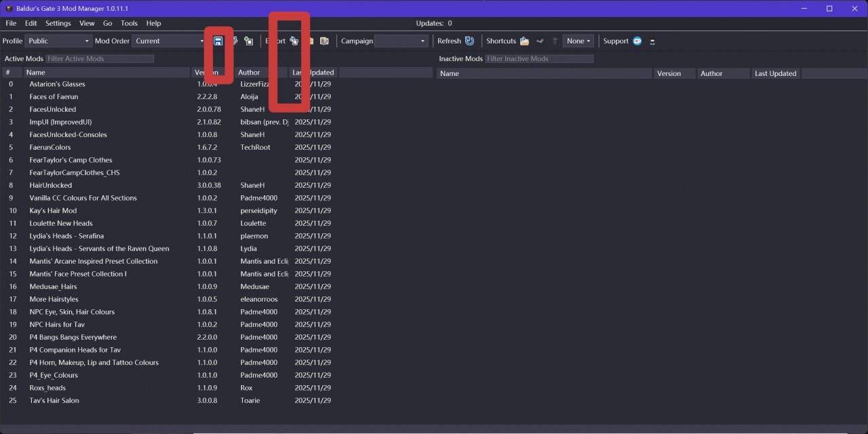This screenshot has width=868, height=434.
Task: Click the bird-shaped shortcut icon
Action: point(540,41)
